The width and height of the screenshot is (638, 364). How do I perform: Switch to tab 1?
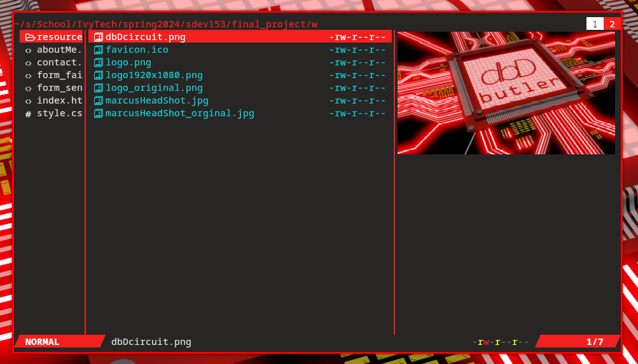[595, 24]
